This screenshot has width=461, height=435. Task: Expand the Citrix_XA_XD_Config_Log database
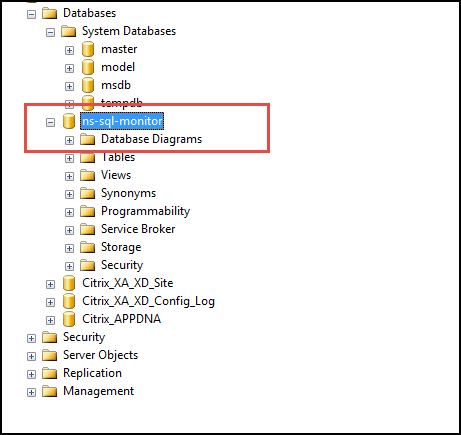coord(50,302)
